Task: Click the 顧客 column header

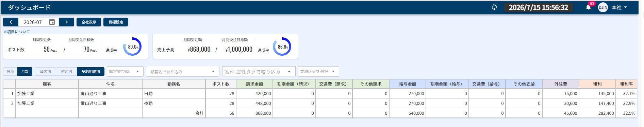Action: 47,84
